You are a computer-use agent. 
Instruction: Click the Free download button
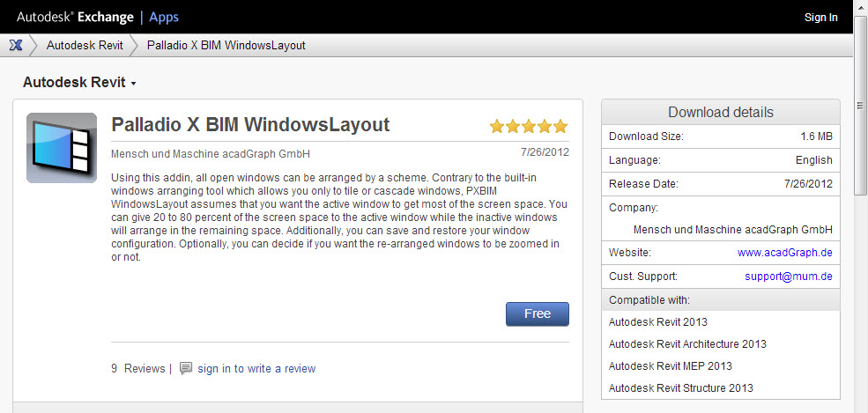pyautogui.click(x=538, y=314)
